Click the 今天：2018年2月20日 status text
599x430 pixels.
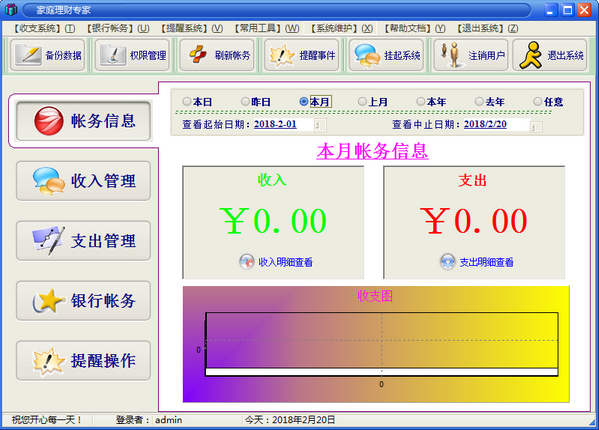pyautogui.click(x=290, y=420)
